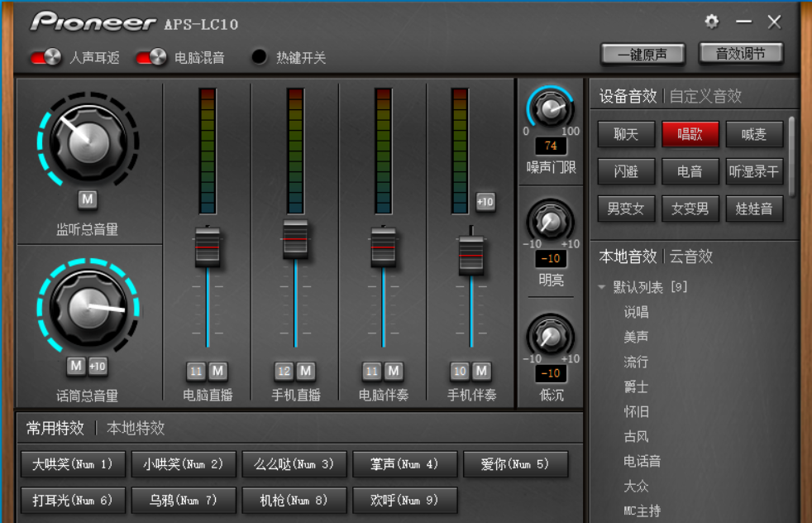Click the 噪声门限 noise gate knob
This screenshot has height=523, width=812.
click(x=551, y=108)
